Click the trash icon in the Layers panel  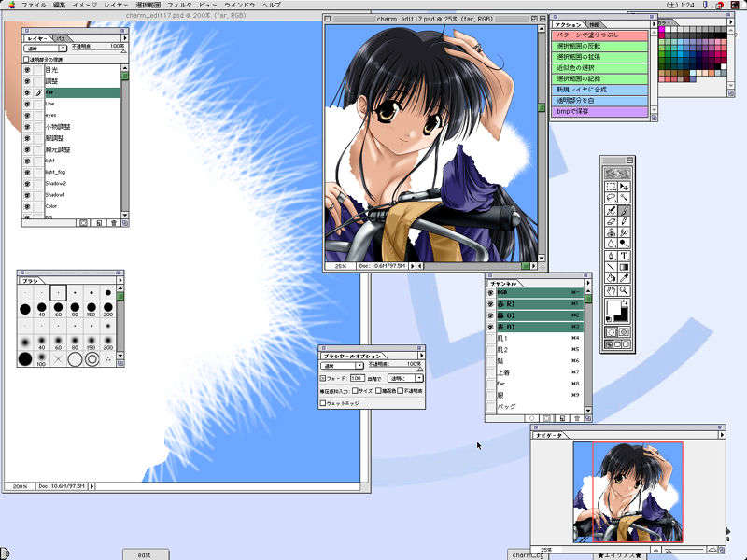(x=113, y=223)
